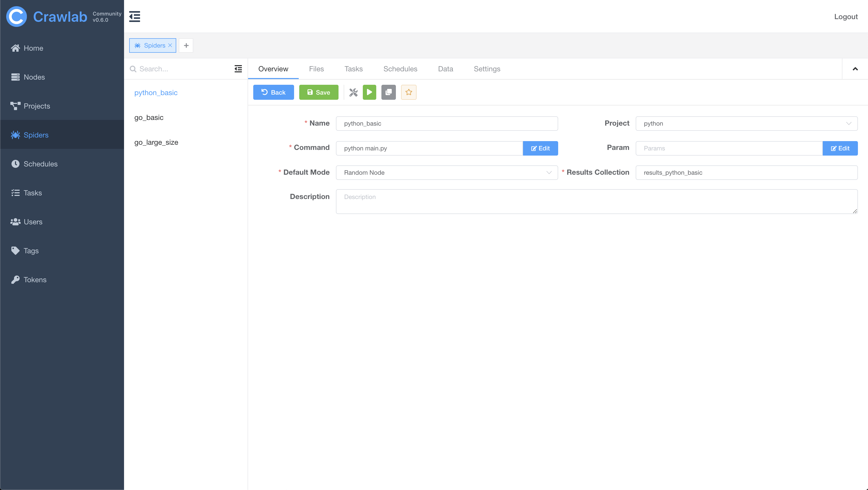
Task: Open Tokens page in sidebar
Action: (35, 279)
